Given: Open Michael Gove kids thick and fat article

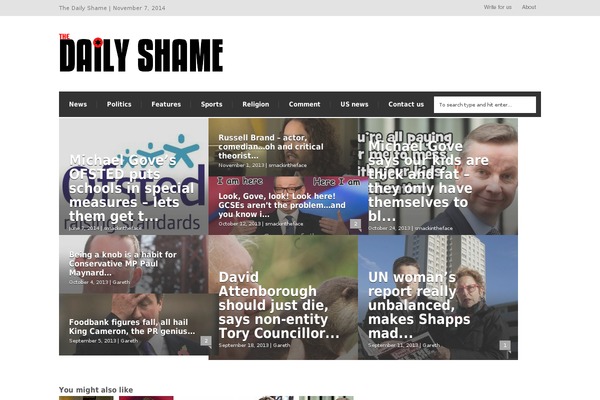Looking at the screenshot, I should coord(428,181).
